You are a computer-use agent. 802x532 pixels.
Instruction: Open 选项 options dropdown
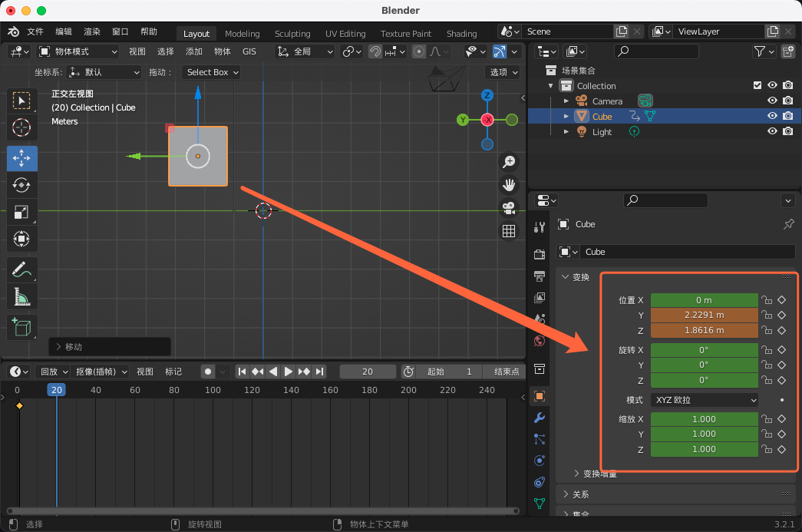pyautogui.click(x=503, y=72)
